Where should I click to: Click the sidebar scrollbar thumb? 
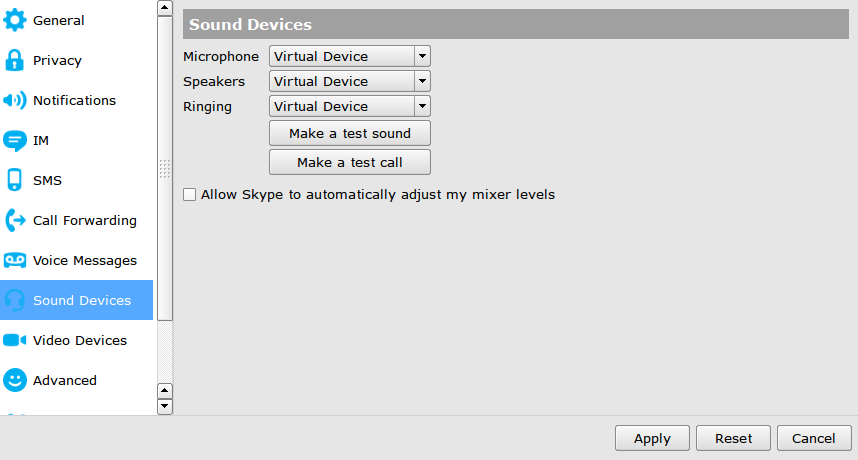tap(165, 168)
